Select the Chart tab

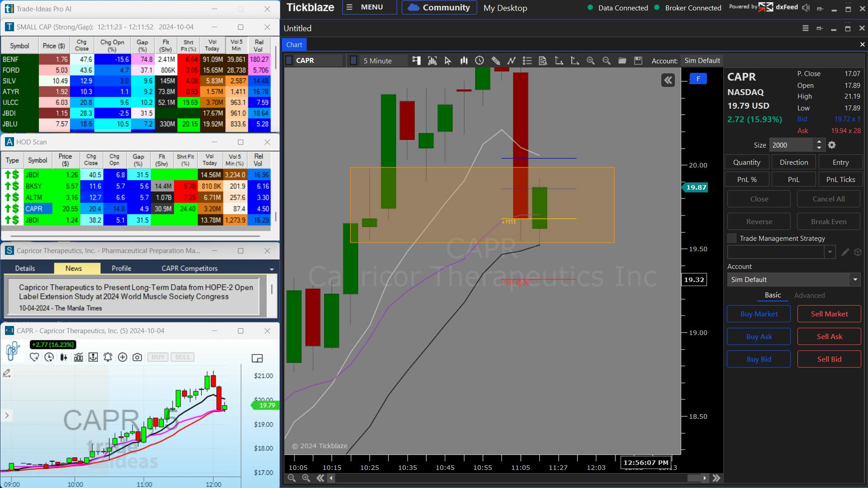pos(294,44)
